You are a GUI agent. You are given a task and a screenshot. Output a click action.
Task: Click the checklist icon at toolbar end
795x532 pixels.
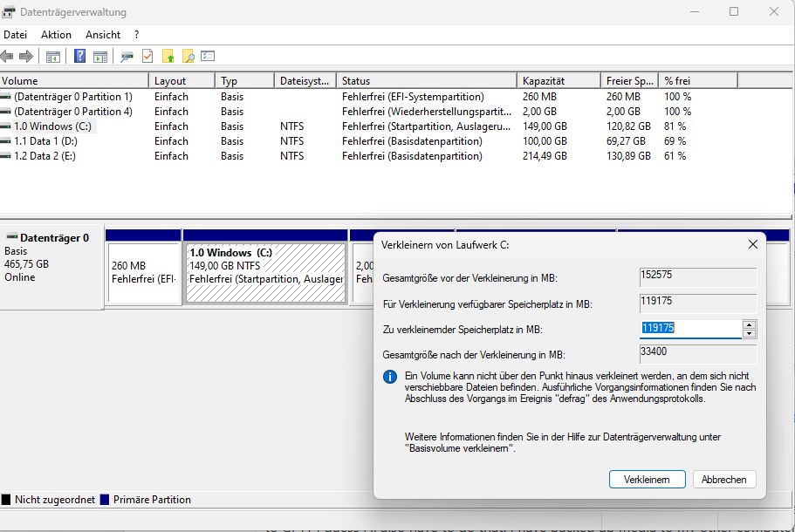[209, 55]
